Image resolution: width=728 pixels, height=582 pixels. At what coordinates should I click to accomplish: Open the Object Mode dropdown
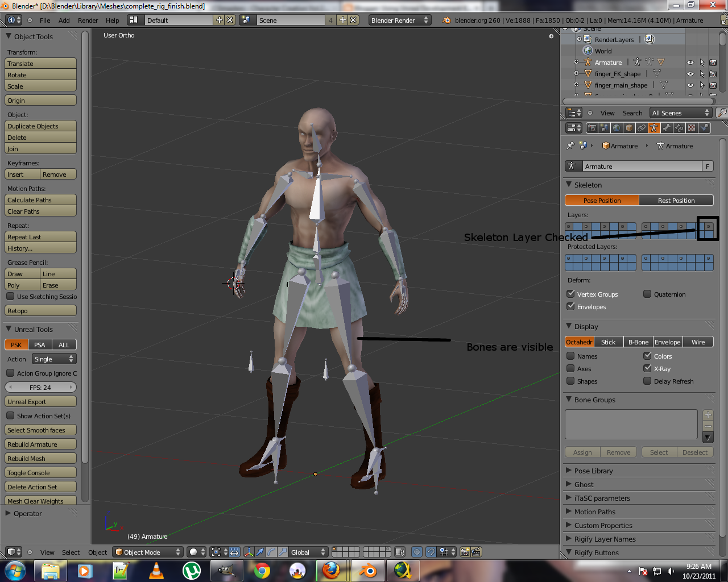click(x=147, y=552)
